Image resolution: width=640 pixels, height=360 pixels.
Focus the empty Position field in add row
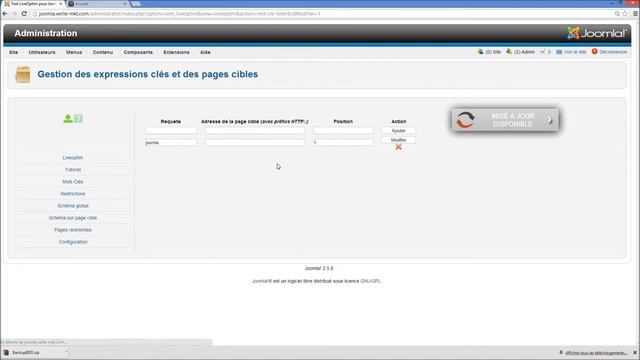pyautogui.click(x=343, y=131)
